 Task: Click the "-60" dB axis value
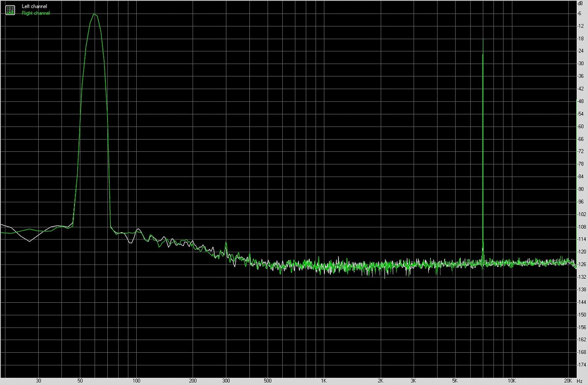581,126
